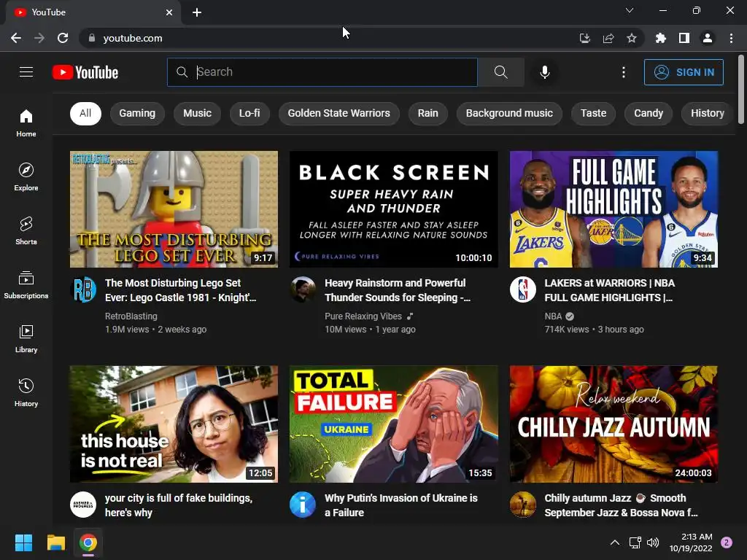This screenshot has width=747, height=560.
Task: Open volume control in system tray
Action: click(653, 542)
